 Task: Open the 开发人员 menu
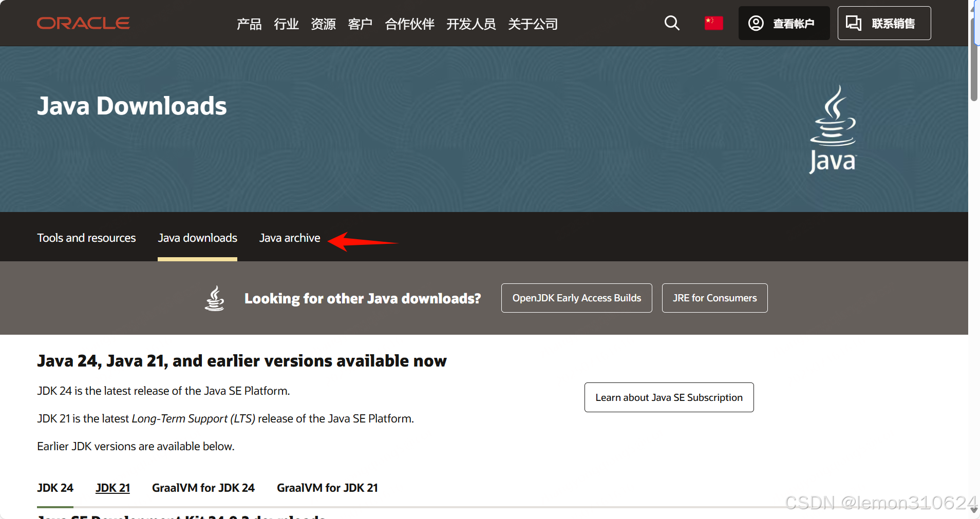(471, 24)
